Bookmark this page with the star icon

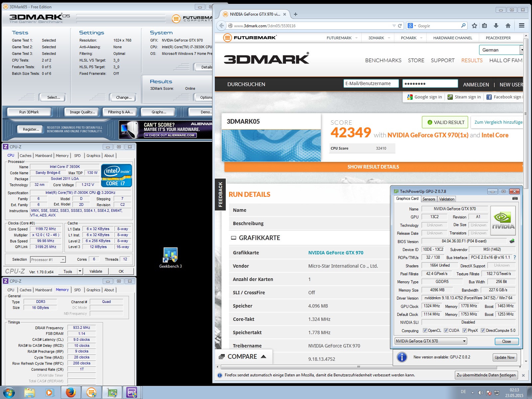click(474, 26)
